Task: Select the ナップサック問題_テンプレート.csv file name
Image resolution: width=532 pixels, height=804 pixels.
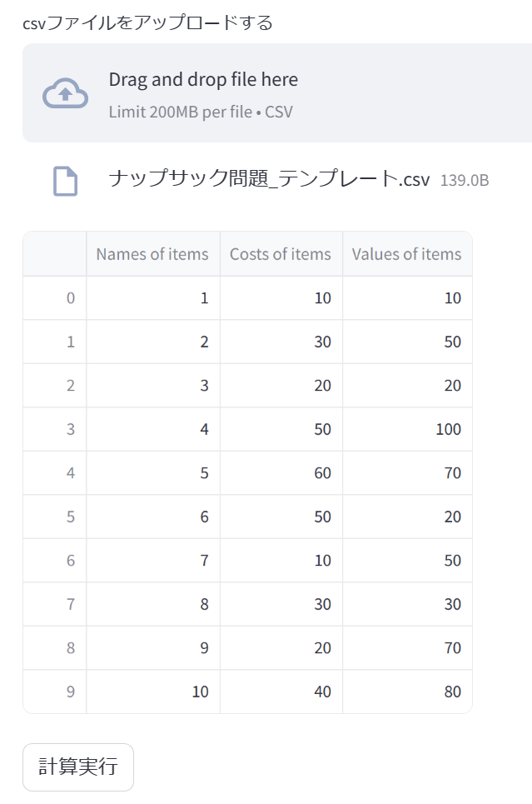Action: pos(269,178)
